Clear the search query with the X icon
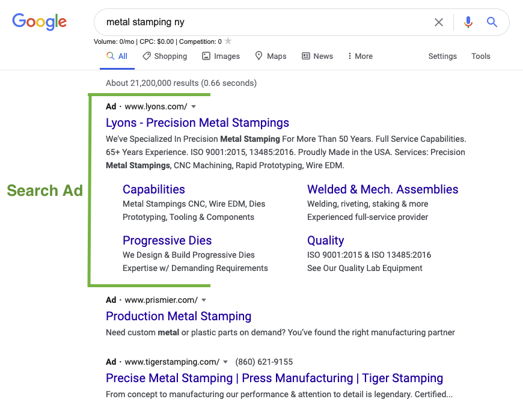Image resolution: width=523 pixels, height=420 pixels. point(439,22)
